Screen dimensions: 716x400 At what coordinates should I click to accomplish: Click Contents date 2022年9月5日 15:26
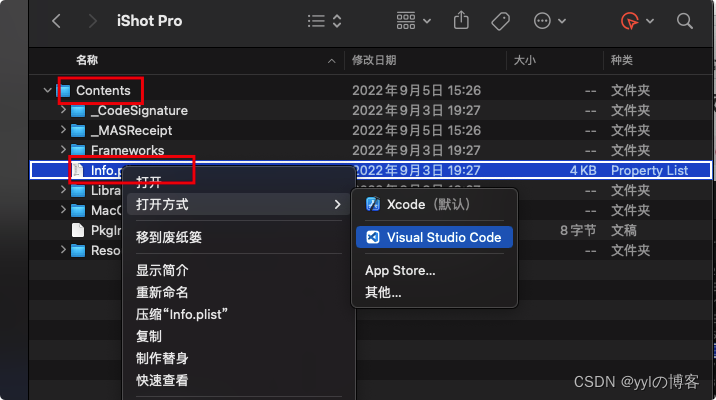click(416, 90)
